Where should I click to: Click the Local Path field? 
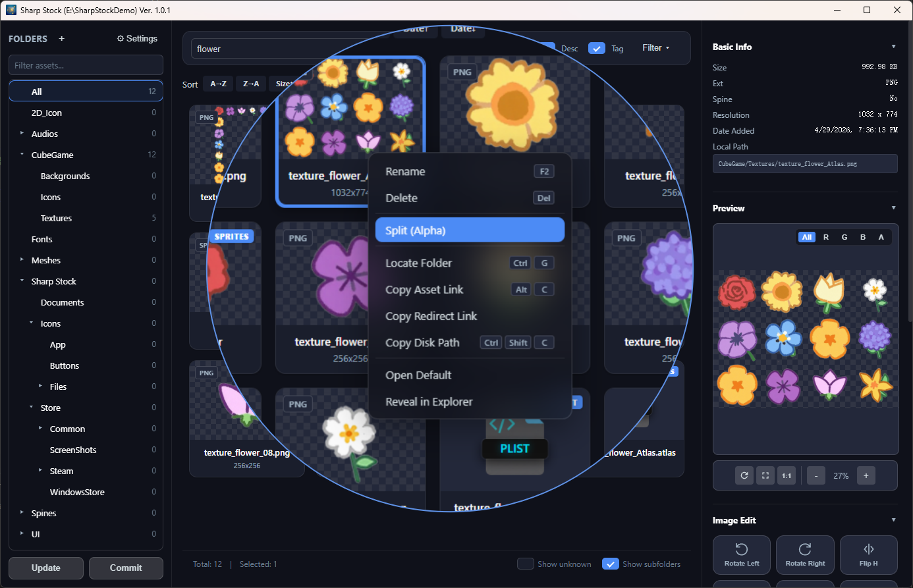click(x=805, y=163)
